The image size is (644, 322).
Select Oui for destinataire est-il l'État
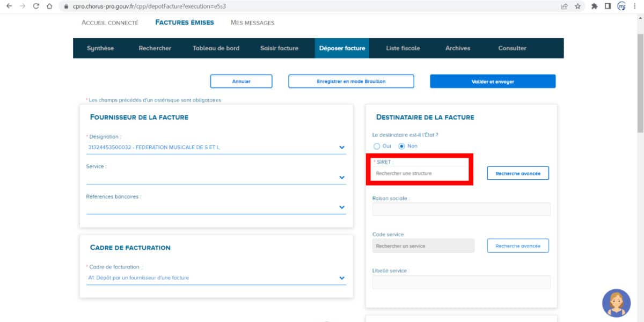click(376, 145)
